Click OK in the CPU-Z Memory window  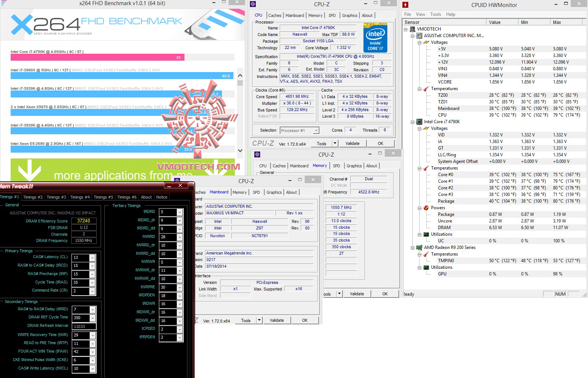(385, 294)
